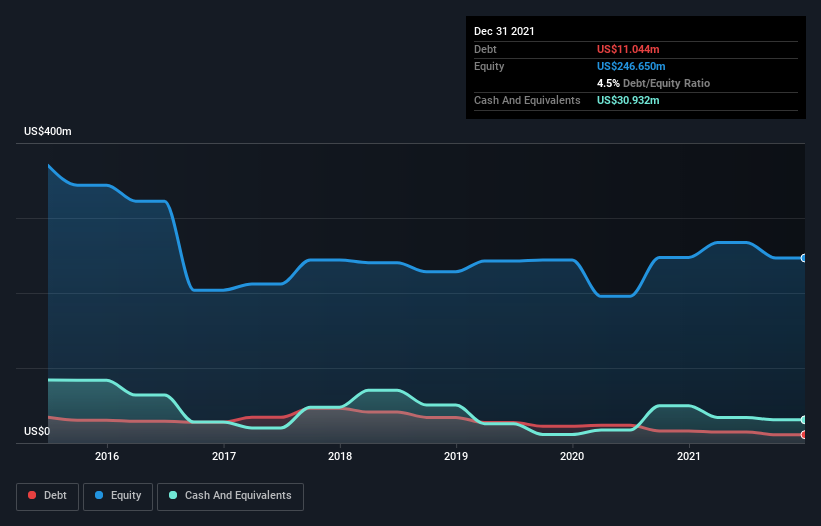
Task: Click the Equity row label in tooltip
Action: point(489,66)
